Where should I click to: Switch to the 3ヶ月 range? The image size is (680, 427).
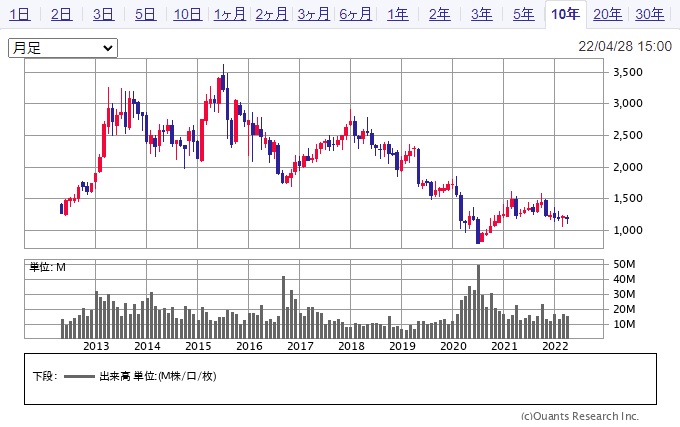pyautogui.click(x=314, y=14)
